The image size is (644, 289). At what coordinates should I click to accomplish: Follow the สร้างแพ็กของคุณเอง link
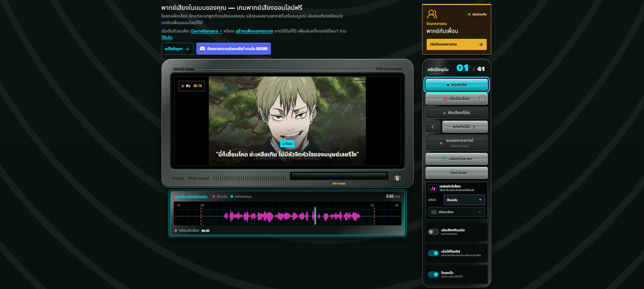point(254,31)
